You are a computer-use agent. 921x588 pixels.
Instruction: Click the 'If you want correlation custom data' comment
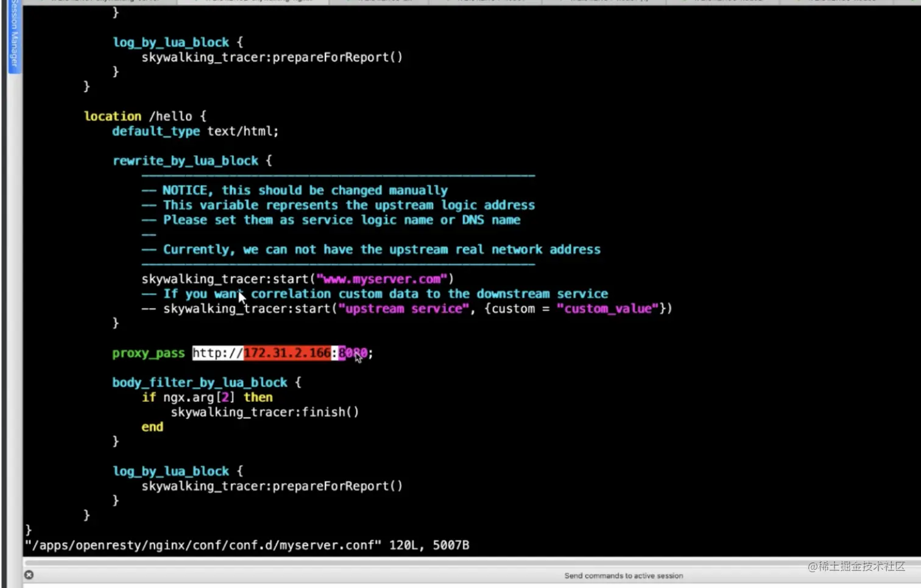tap(375, 294)
